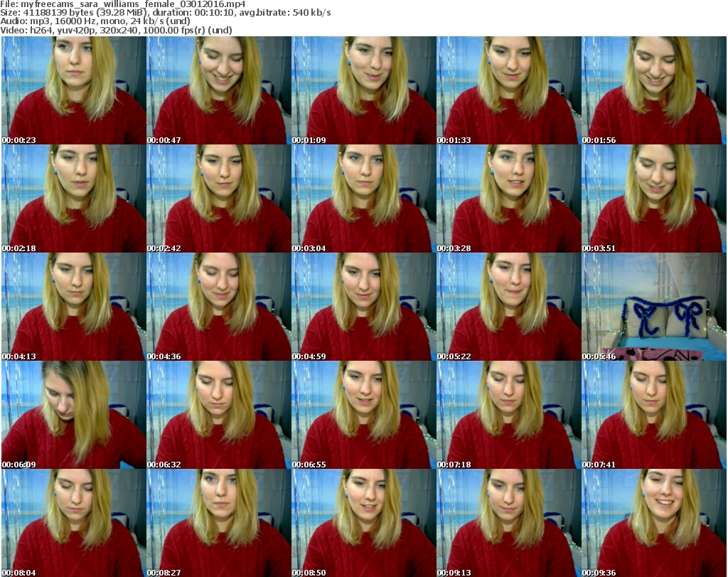Click the 'Audio: mp3, 16000 Hz' info line

tap(95, 21)
